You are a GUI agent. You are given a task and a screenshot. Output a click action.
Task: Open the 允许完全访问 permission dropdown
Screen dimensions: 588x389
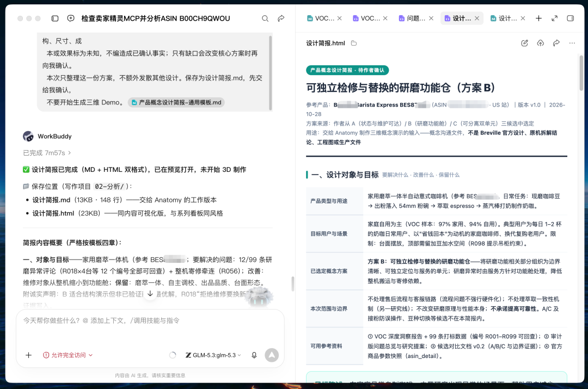point(68,355)
